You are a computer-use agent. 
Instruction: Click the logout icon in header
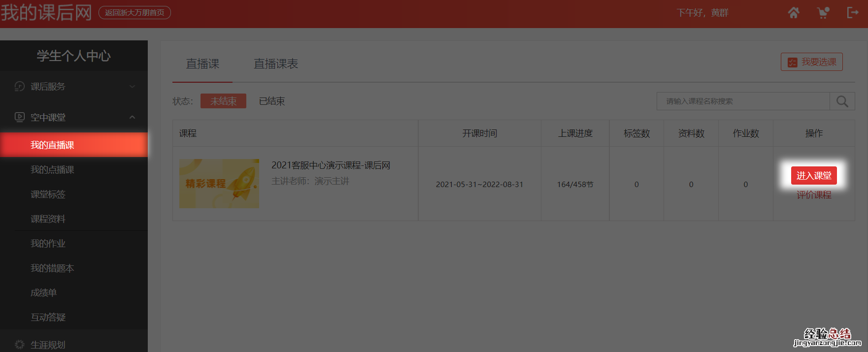pos(852,13)
